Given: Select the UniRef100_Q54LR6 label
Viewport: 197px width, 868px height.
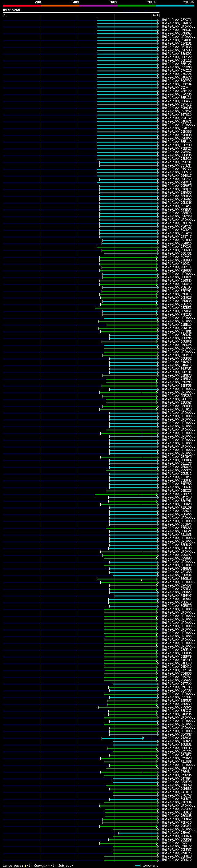Looking at the screenshot, I should click(x=176, y=853).
